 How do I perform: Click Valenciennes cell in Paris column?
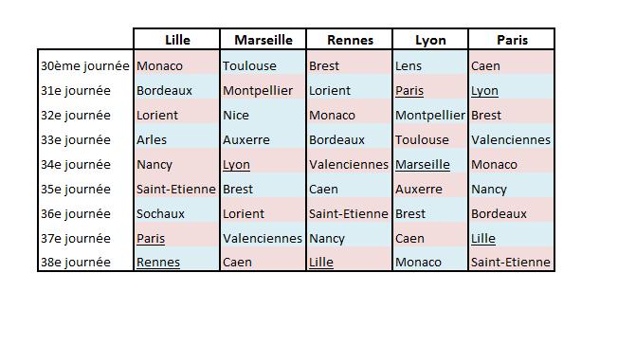pyautogui.click(x=511, y=140)
